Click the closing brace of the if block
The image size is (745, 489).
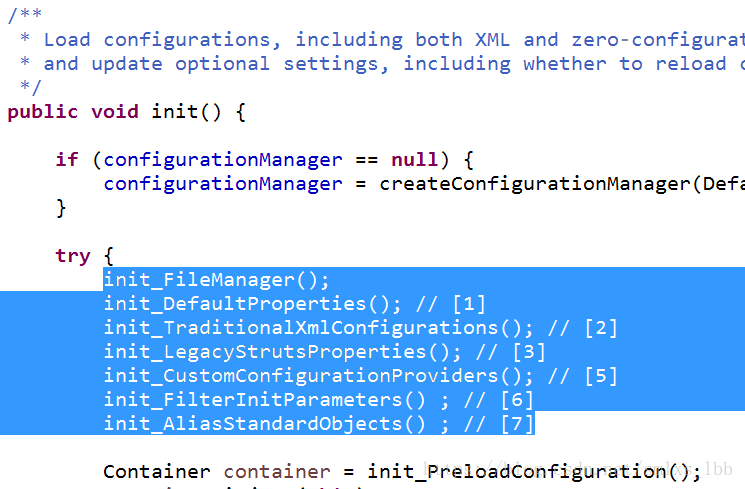tap(61, 208)
